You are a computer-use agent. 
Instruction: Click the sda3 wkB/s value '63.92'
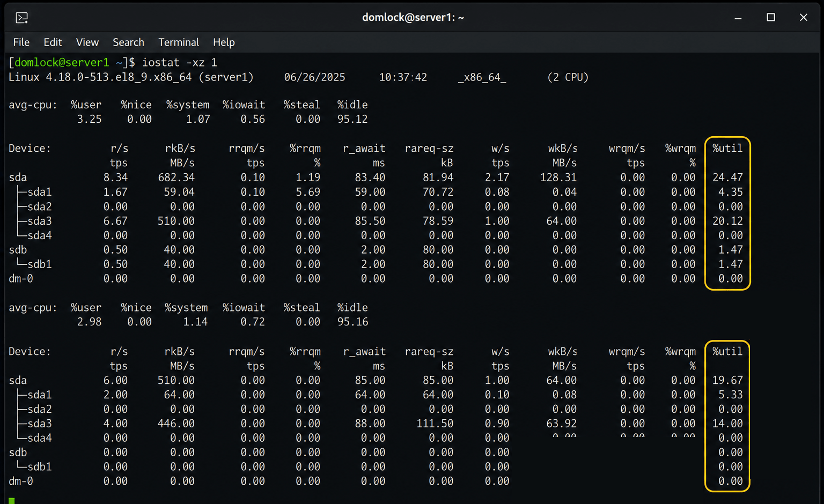coord(562,424)
